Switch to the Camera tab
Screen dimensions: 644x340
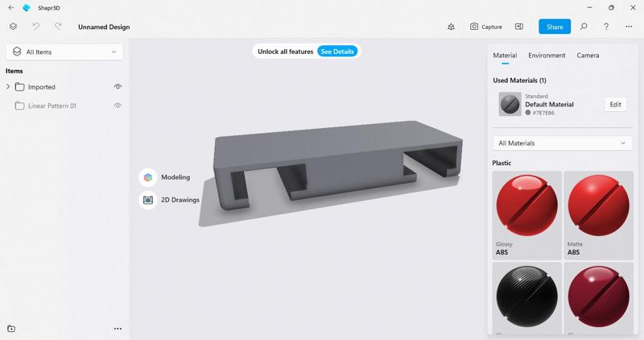point(588,55)
